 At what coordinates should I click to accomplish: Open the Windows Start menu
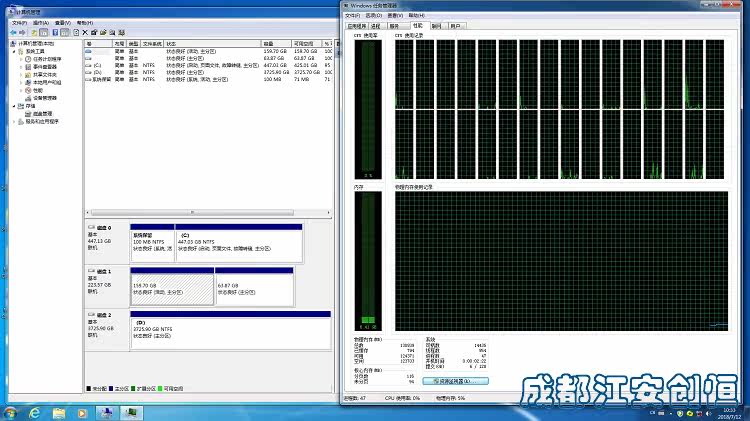click(x=10, y=413)
